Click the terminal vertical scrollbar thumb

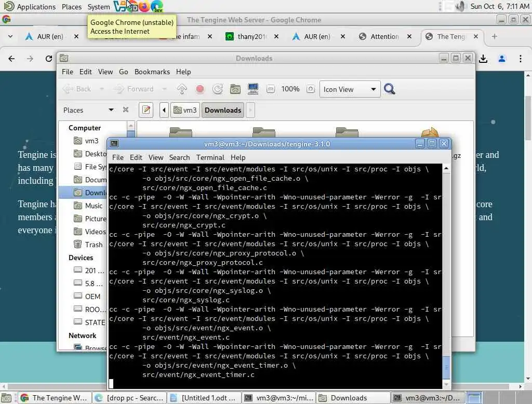coord(446,368)
